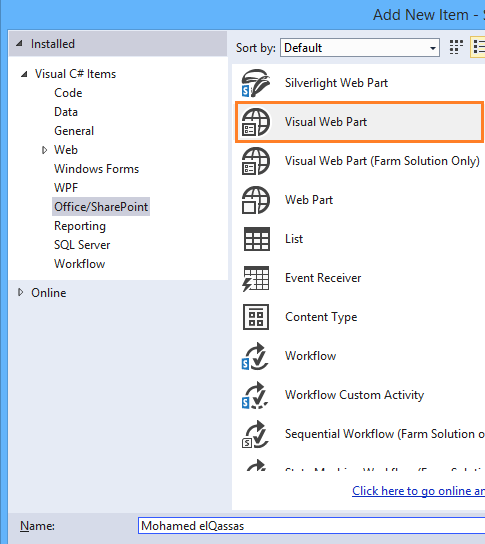Choose the Visual Web Part template icon
The height and width of the screenshot is (544, 485).
(x=256, y=122)
